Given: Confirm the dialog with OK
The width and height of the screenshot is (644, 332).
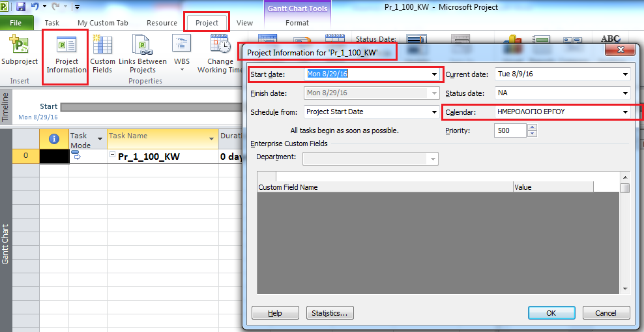Looking at the screenshot, I should 551,313.
